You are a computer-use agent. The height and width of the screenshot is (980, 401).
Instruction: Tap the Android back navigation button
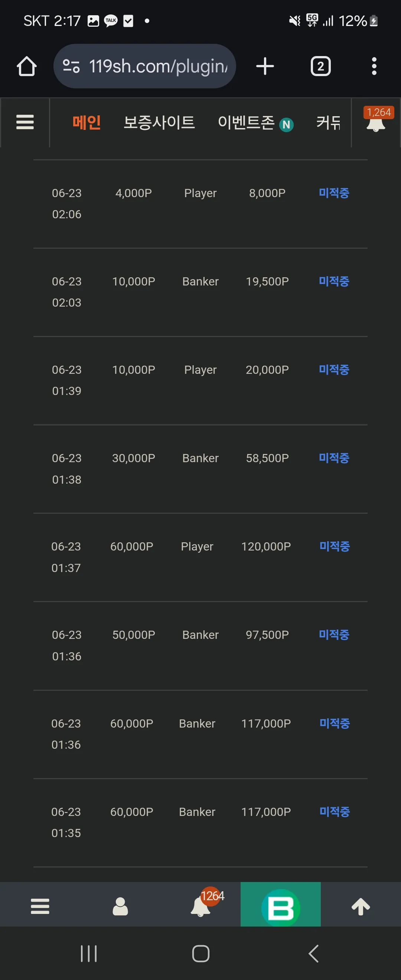(313, 953)
